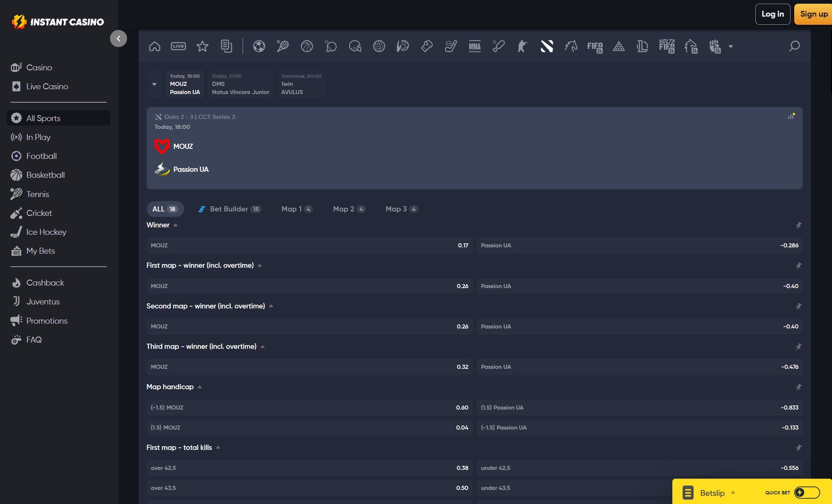Select the billiards triangle icon
Screen dimensions: 832x504
coord(619,46)
